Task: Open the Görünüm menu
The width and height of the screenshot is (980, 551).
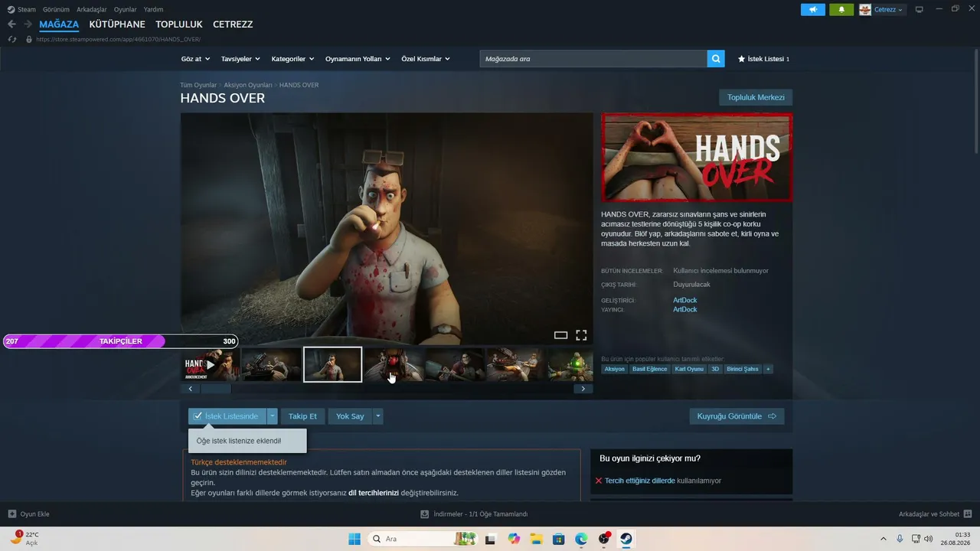Action: (56, 9)
